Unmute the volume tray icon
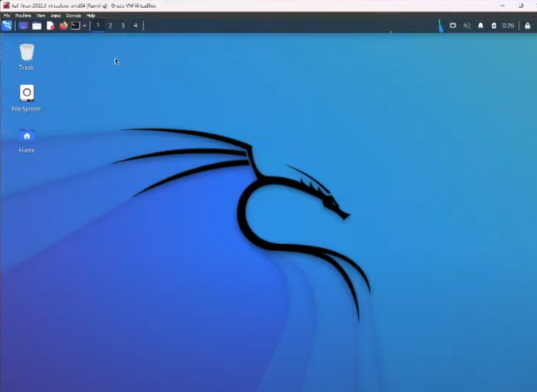Image resolution: width=537 pixels, height=392 pixels. (467, 25)
